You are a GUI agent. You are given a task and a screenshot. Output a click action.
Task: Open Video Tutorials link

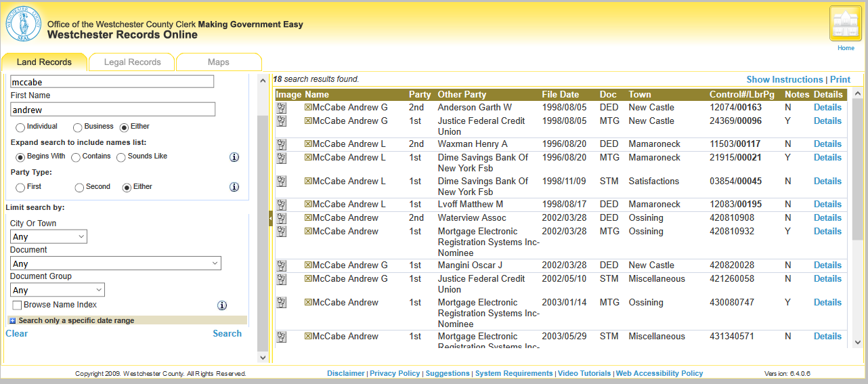pyautogui.click(x=584, y=373)
